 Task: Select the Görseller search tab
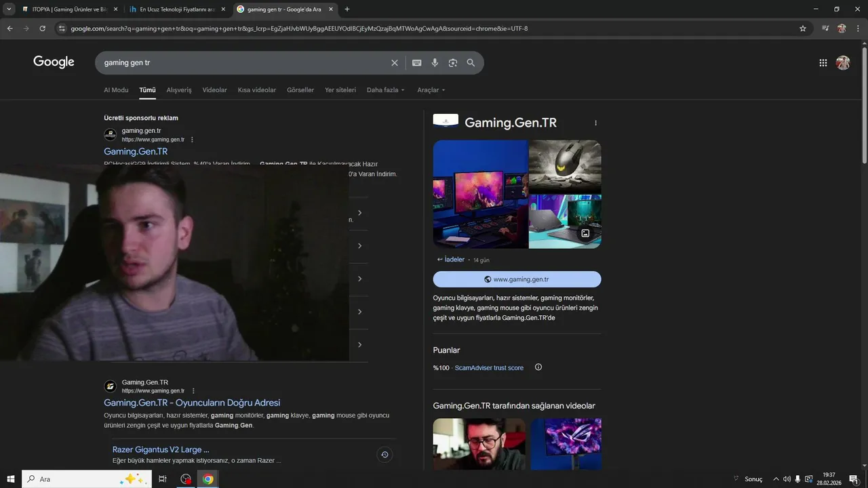tap(300, 90)
